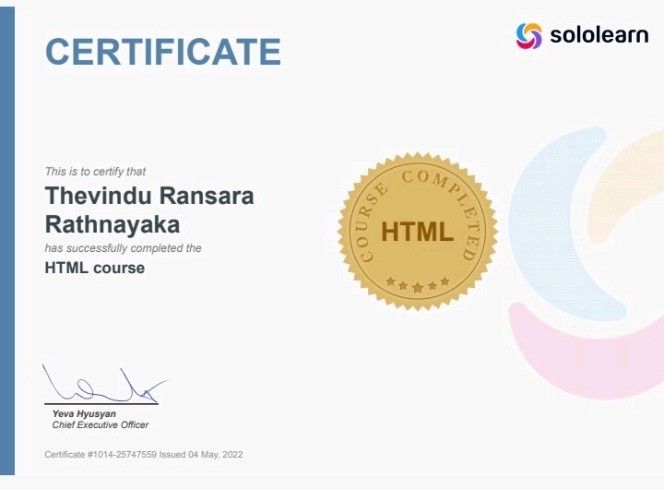Click the stars at bottom of gold seal
This screenshot has width=664, height=490.
point(417,285)
